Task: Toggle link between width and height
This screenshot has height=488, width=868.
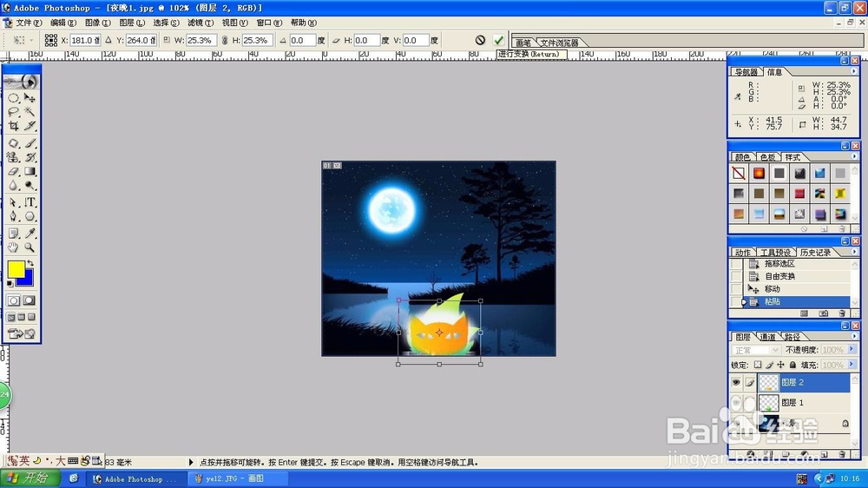Action: (224, 41)
